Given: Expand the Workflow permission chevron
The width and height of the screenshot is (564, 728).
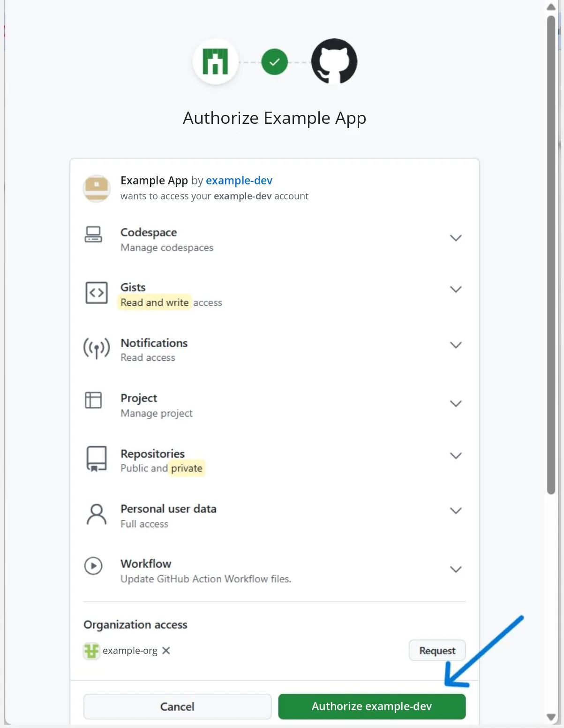Looking at the screenshot, I should pyautogui.click(x=456, y=569).
